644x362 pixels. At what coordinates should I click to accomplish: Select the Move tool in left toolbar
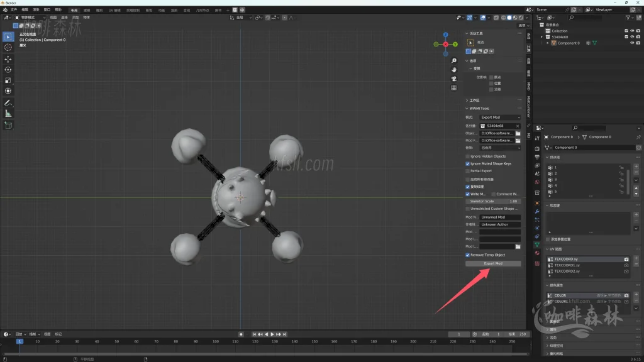click(x=8, y=58)
